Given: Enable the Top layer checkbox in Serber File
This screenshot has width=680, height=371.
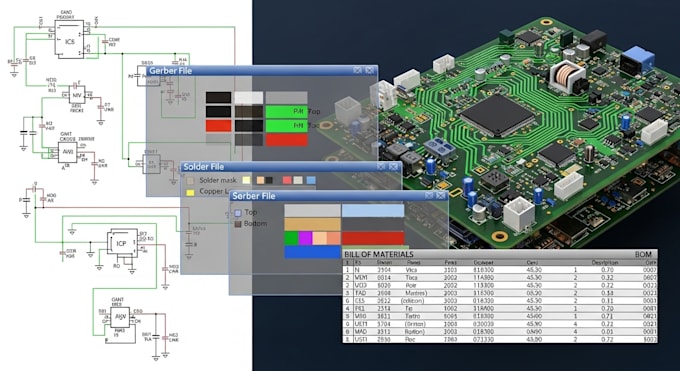Looking at the screenshot, I should point(238,213).
